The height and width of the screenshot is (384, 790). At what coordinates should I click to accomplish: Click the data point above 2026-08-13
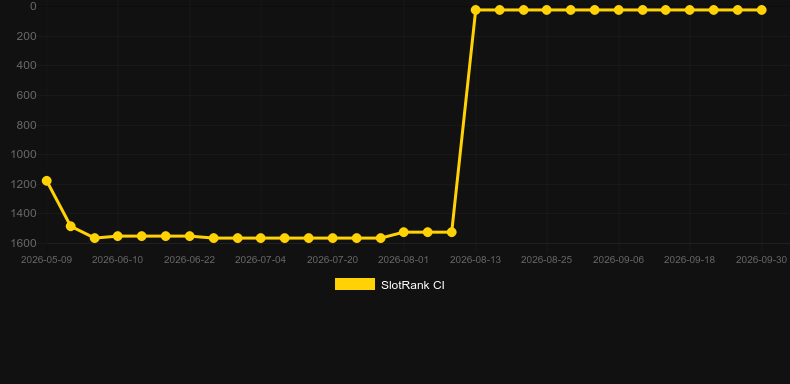point(475,10)
